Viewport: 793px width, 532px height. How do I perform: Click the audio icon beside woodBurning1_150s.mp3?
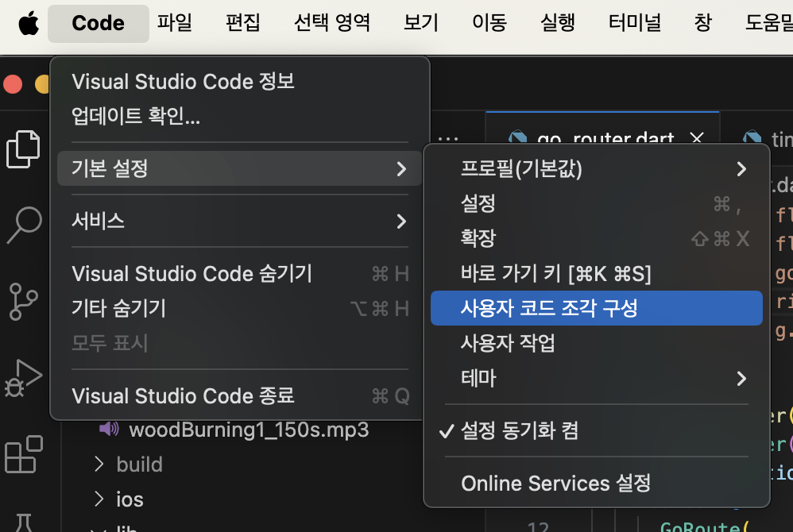pos(109,430)
